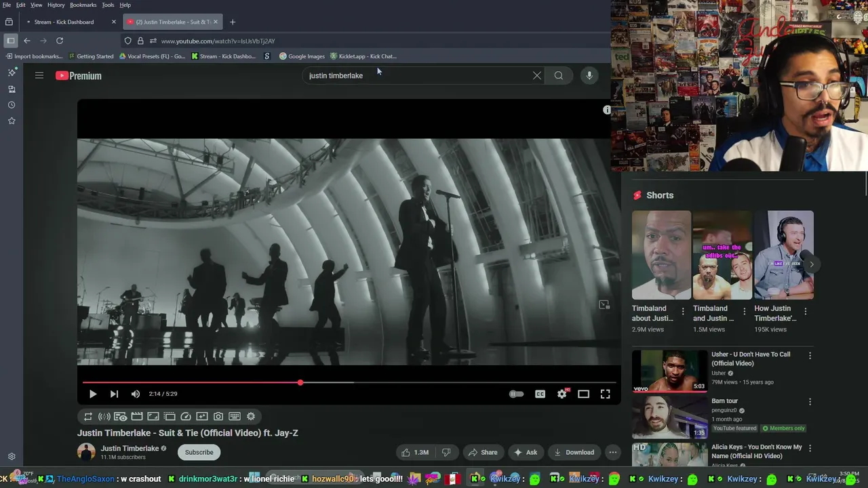Open the Bookmarks menu
The image size is (868, 488).
click(x=83, y=5)
